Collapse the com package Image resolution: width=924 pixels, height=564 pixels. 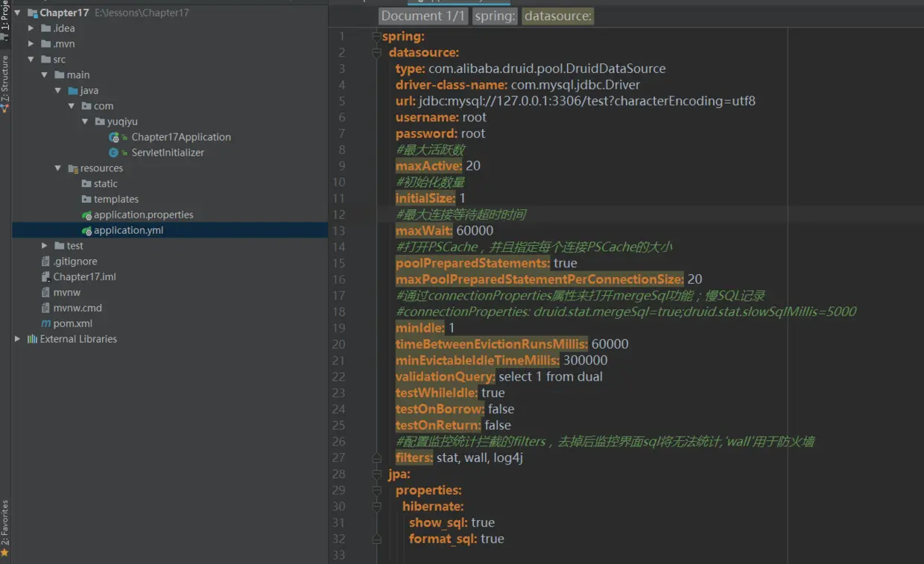[x=71, y=106]
